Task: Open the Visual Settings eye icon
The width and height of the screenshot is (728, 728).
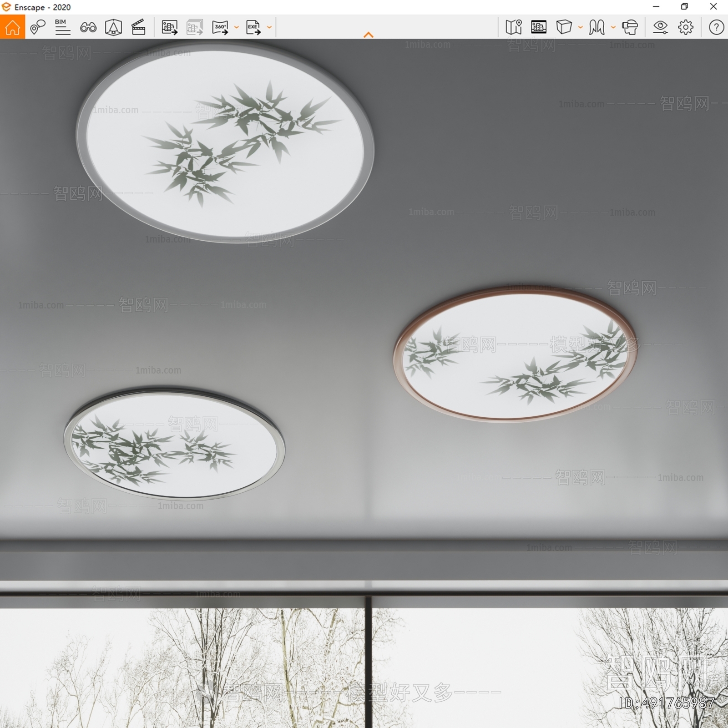Action: (x=660, y=27)
